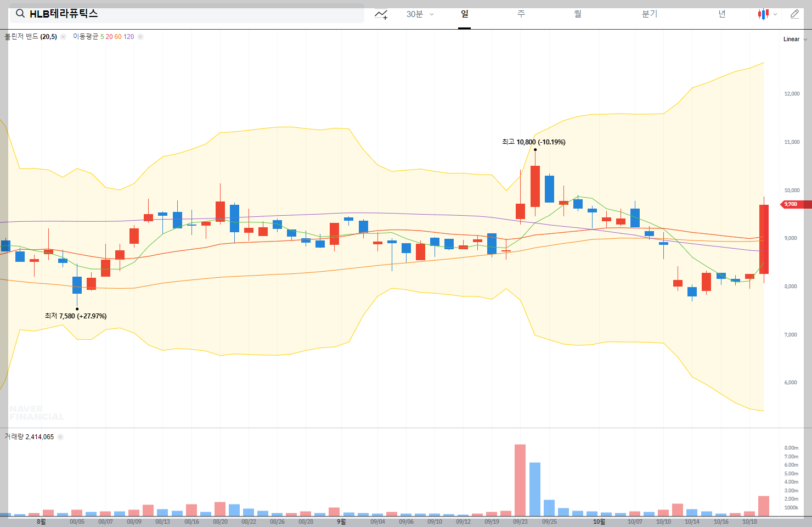812x527 pixels.
Task: Switch to the 월 monthly tab
Action: click(x=578, y=14)
